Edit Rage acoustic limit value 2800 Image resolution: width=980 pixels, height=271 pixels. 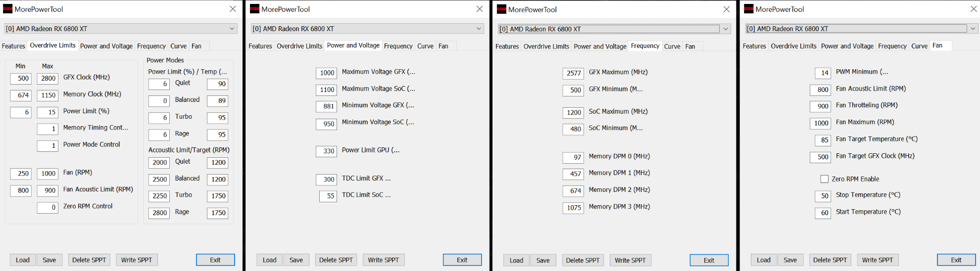[159, 213]
